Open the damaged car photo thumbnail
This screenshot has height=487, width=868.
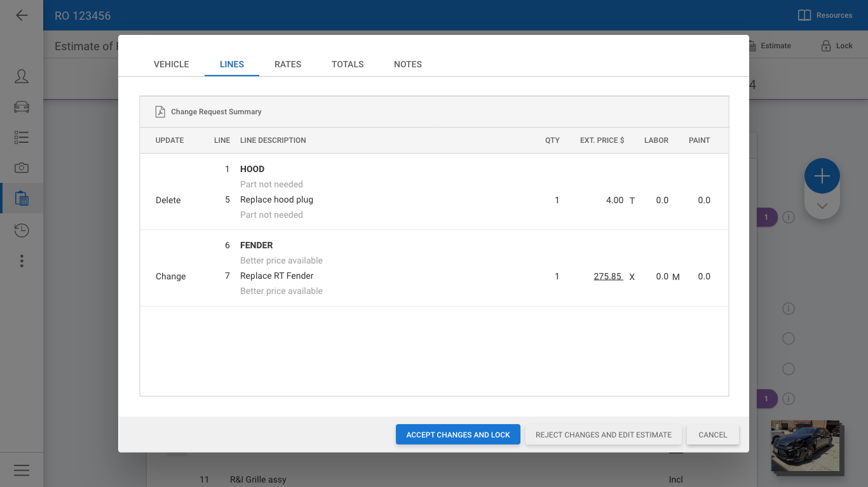click(804, 446)
